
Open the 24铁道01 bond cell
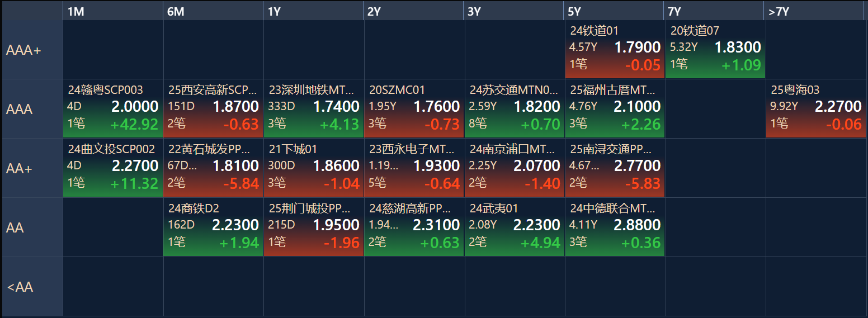[x=615, y=50]
